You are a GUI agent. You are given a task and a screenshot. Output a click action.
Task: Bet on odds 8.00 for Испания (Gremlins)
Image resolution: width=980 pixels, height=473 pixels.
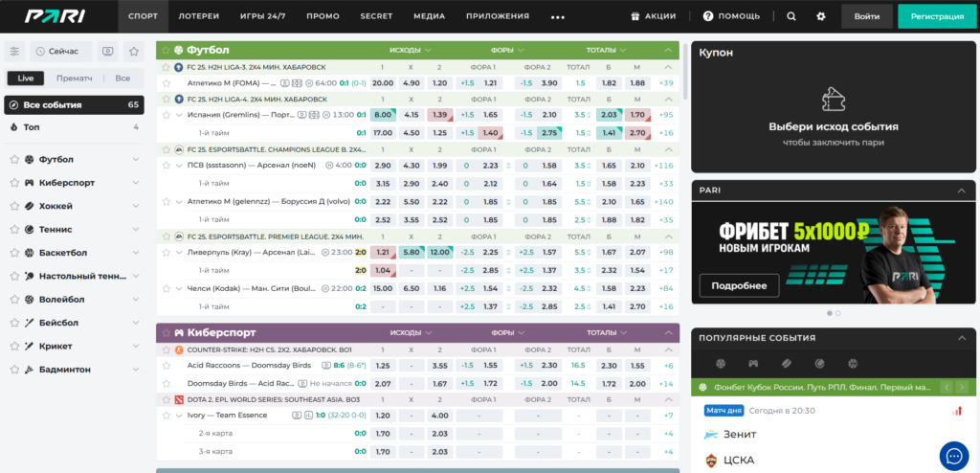[x=383, y=115]
